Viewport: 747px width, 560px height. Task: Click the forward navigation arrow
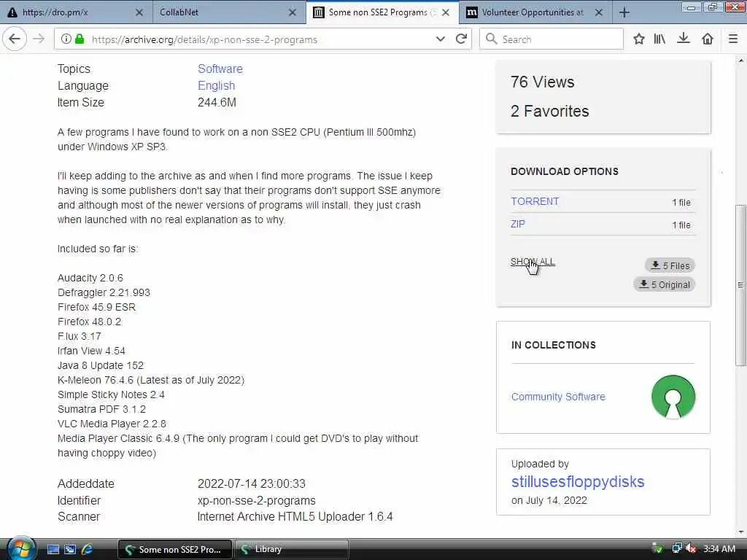39,39
